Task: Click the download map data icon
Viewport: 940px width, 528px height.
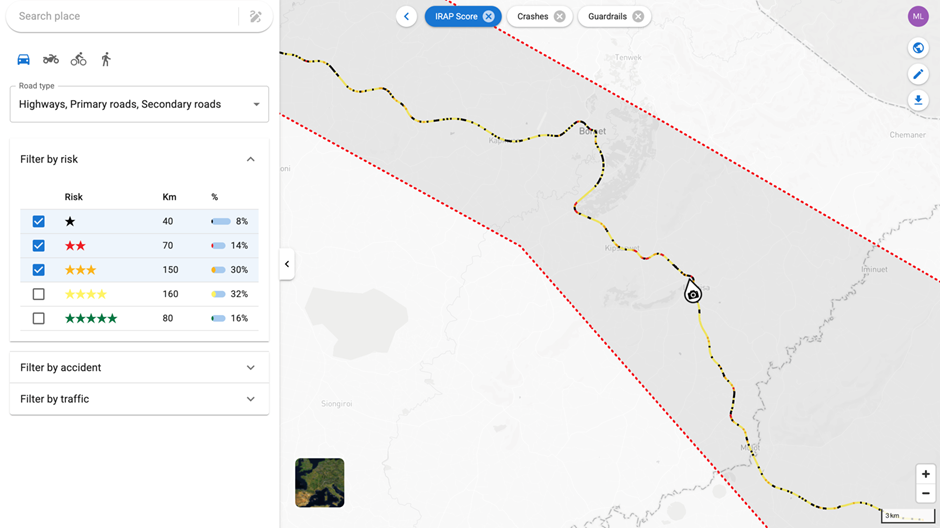Action: (x=918, y=100)
